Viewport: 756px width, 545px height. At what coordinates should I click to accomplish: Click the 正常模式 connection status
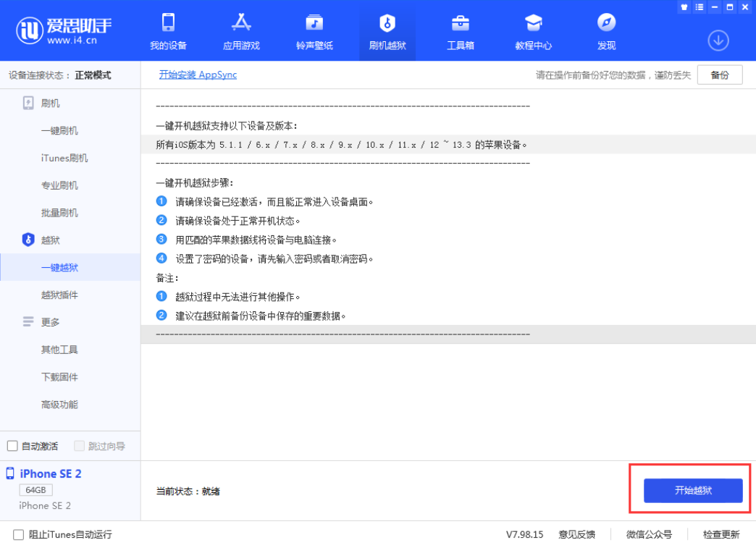[93, 75]
